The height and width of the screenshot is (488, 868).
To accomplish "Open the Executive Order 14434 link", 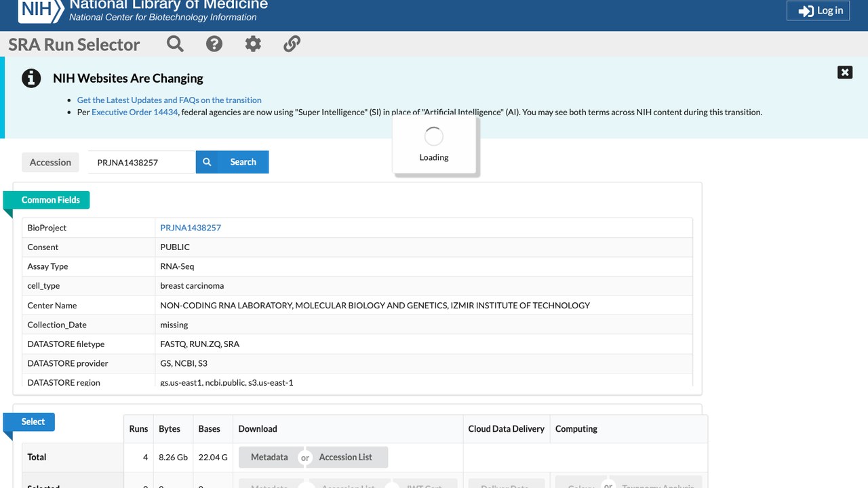I will [134, 112].
